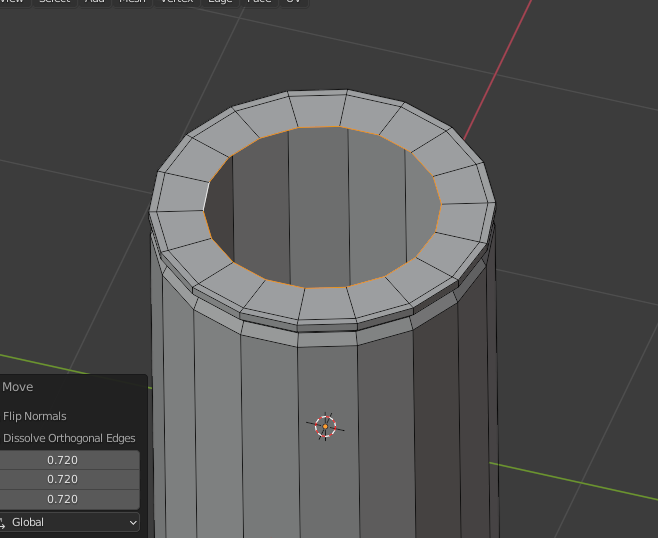Click the Move operator panel header
The image size is (658, 538).
[x=17, y=387]
